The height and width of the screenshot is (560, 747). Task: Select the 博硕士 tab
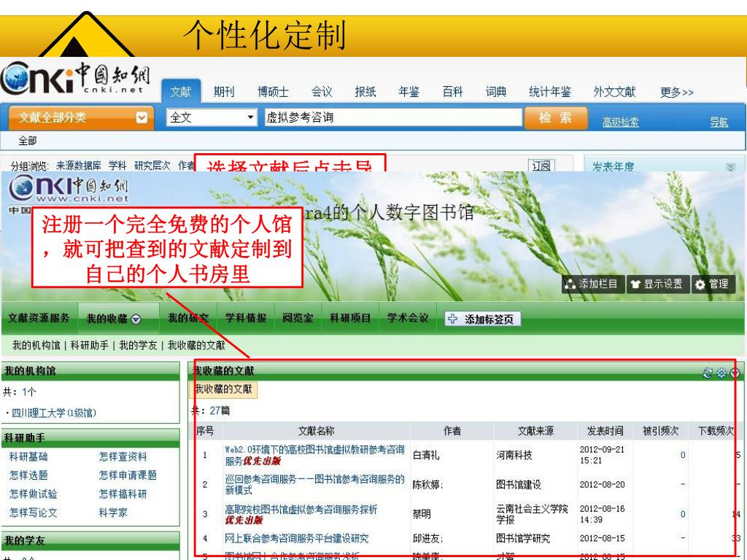pos(273,92)
